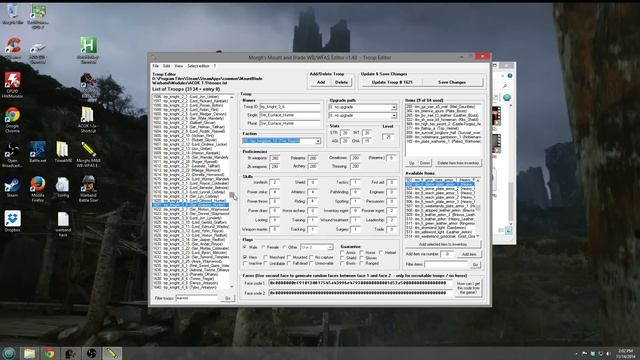Switch to Morghs editor pencil taskbar icon
The image size is (640, 360).
[x=112, y=353]
